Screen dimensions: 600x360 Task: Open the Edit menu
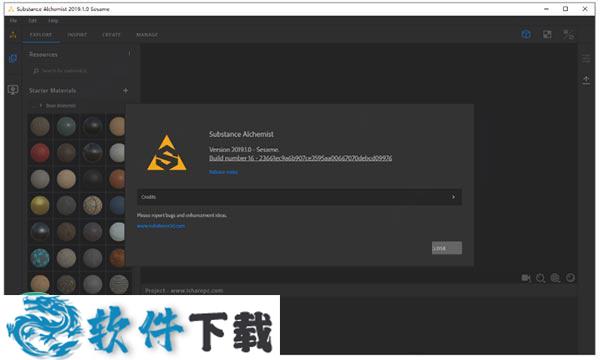pos(33,21)
